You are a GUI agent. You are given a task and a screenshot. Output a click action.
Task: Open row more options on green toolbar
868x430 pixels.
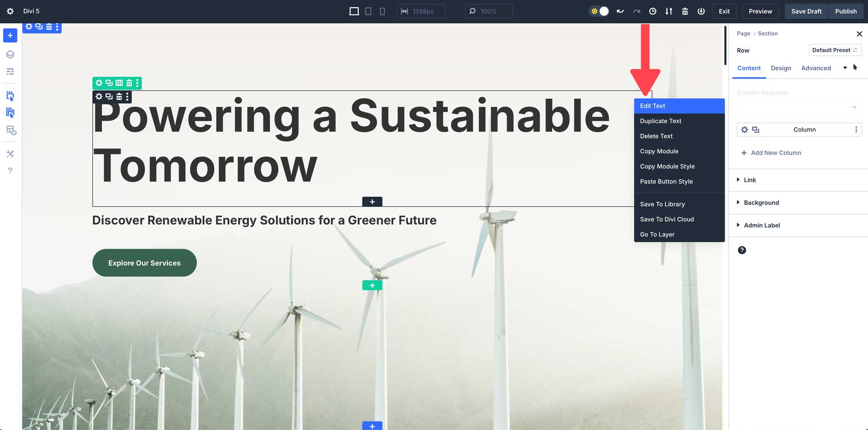click(137, 83)
